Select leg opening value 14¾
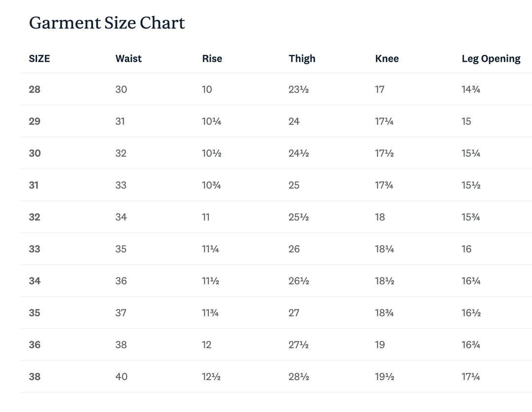Viewport: 532px width, 412px height. (x=471, y=89)
